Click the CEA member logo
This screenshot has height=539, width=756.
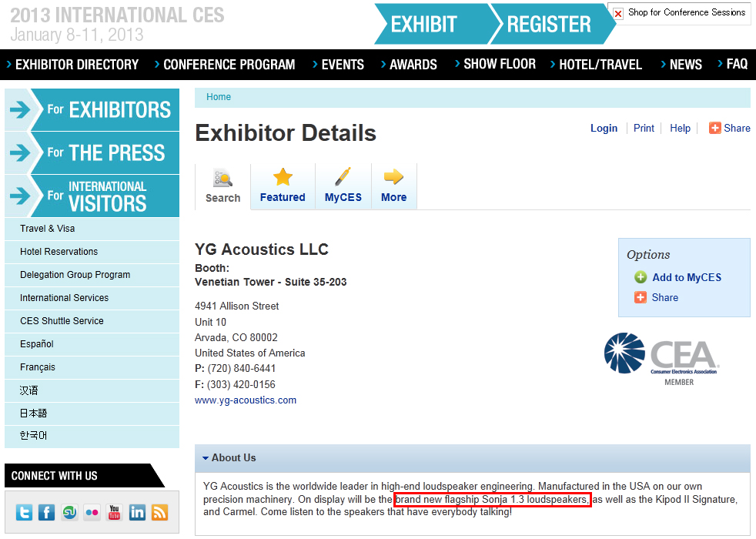(x=661, y=359)
